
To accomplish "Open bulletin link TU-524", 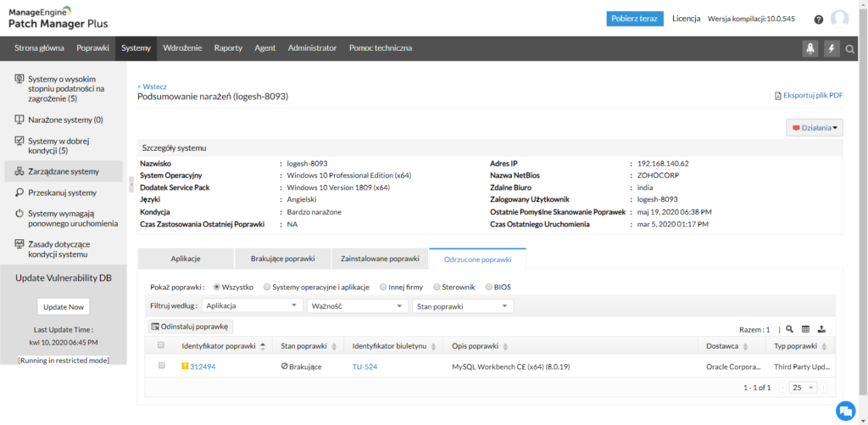I will pyautogui.click(x=364, y=366).
